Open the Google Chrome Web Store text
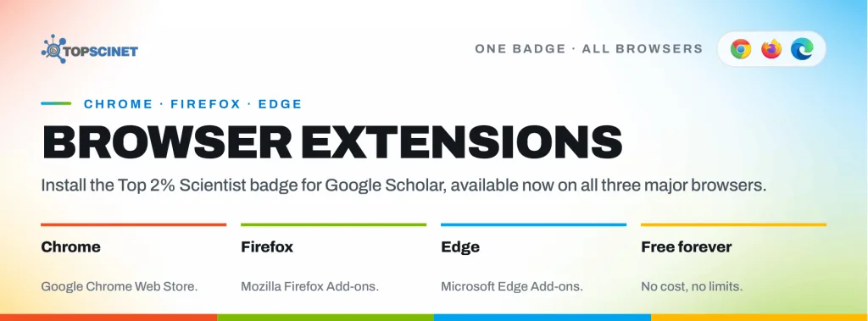 pyautogui.click(x=119, y=286)
